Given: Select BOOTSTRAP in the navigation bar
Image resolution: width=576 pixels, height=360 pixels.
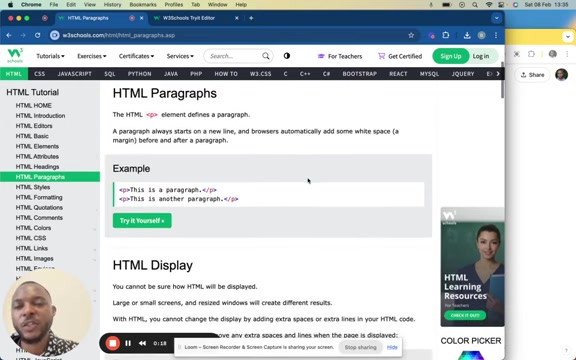Looking at the screenshot, I should pyautogui.click(x=360, y=74).
